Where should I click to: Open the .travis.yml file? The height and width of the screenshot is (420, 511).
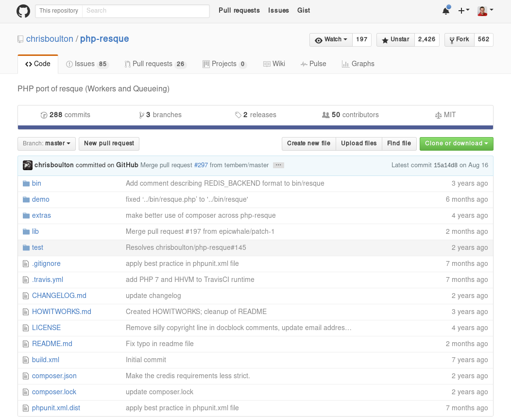click(48, 280)
